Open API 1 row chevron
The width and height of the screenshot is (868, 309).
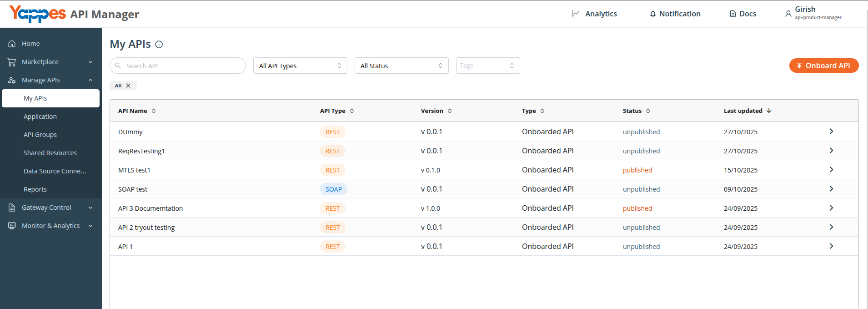tap(831, 246)
